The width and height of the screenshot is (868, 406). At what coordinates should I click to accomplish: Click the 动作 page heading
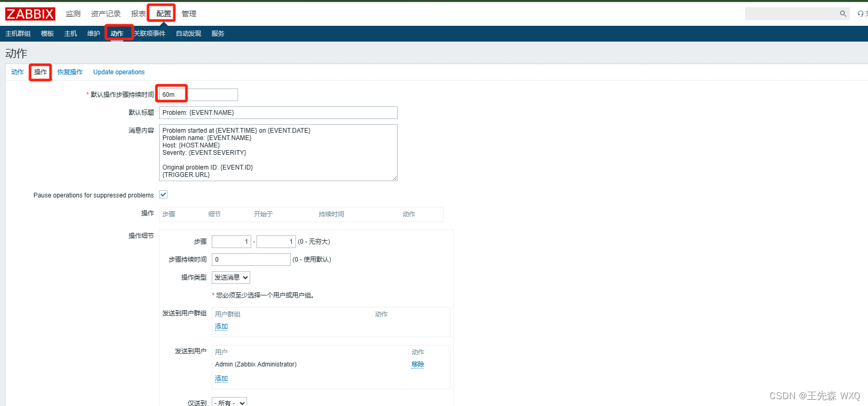(16, 54)
